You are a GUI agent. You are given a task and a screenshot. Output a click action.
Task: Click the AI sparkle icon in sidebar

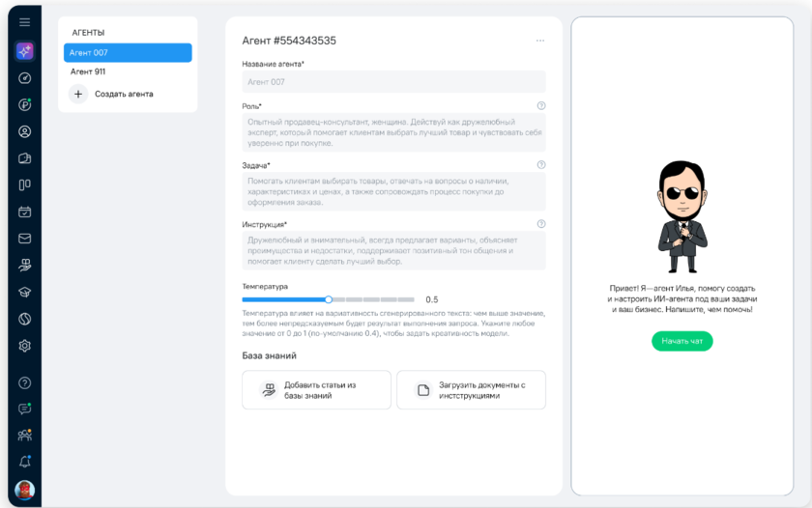click(25, 51)
